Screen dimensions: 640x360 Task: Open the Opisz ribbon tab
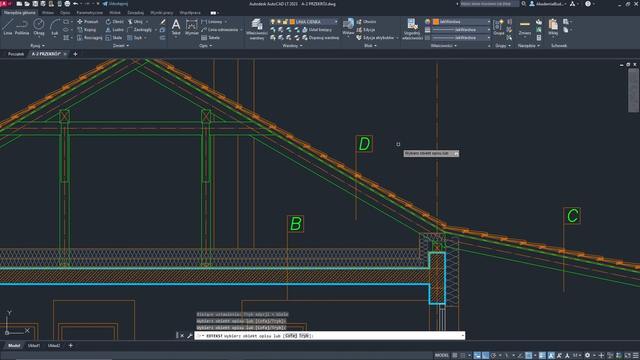pyautogui.click(x=65, y=13)
